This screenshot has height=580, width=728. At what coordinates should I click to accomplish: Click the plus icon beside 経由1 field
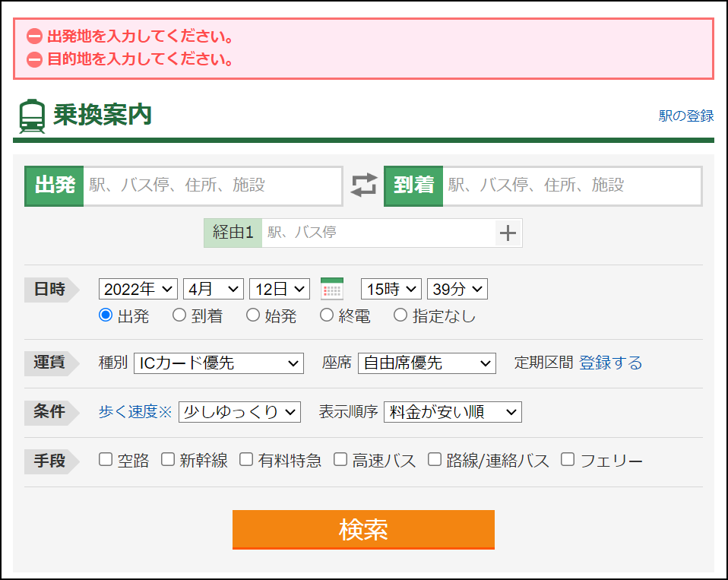508,233
